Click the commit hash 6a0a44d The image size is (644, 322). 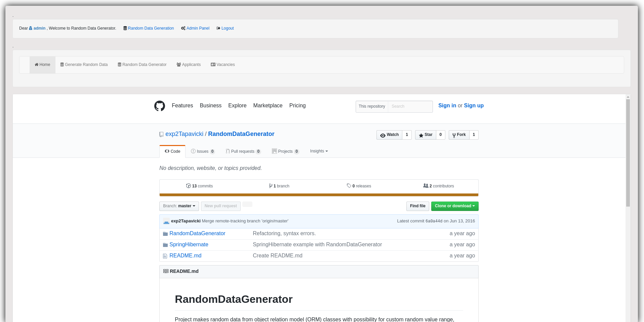tap(434, 221)
